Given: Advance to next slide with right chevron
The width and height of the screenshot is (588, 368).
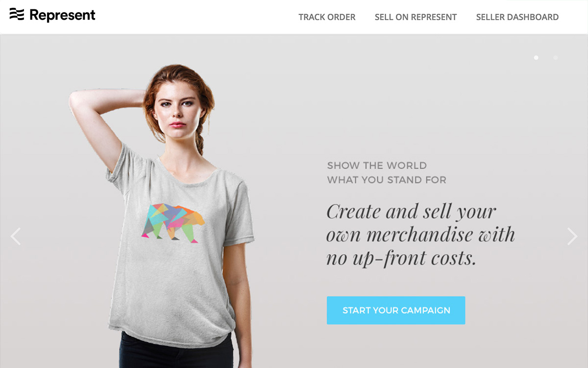Looking at the screenshot, I should pyautogui.click(x=572, y=237).
